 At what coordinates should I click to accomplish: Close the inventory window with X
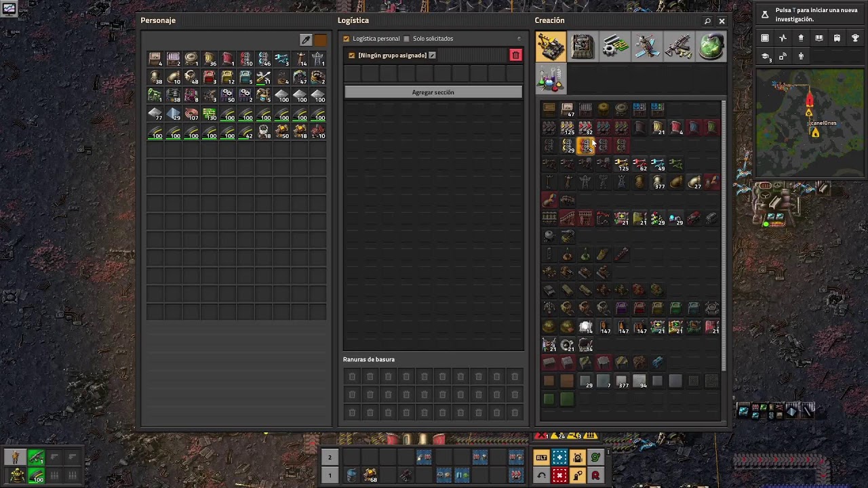click(x=722, y=21)
